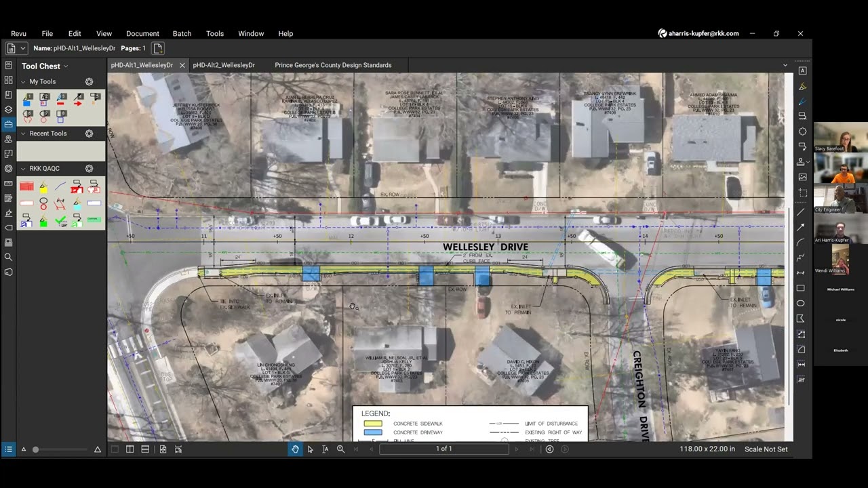
Task: Click the zoom in large triangle button
Action: (x=97, y=449)
